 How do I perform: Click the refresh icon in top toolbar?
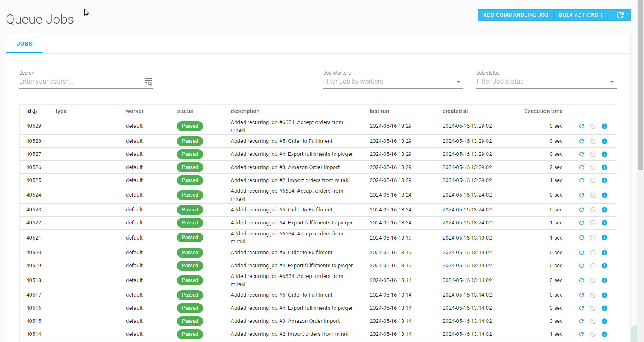pos(620,15)
